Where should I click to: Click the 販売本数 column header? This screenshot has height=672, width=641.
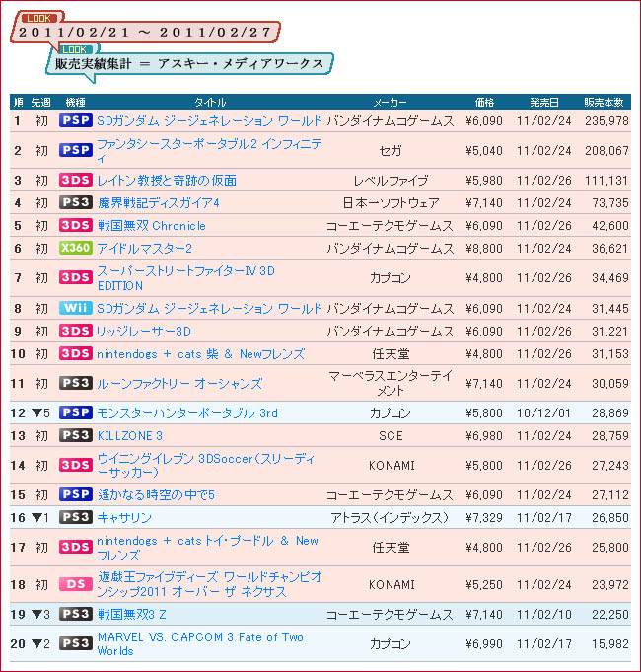coord(604,103)
